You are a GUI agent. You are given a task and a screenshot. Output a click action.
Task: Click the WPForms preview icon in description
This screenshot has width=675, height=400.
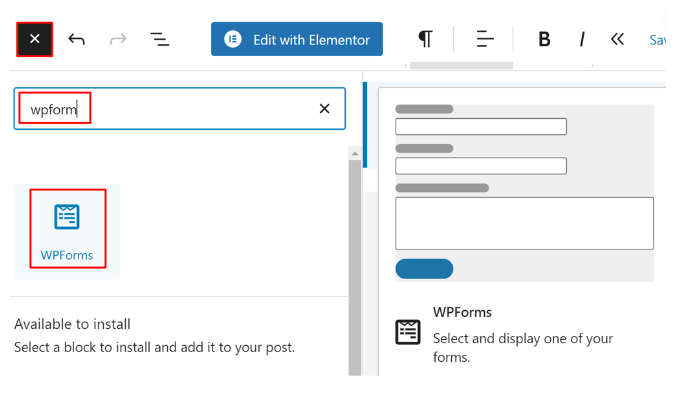coord(408,332)
